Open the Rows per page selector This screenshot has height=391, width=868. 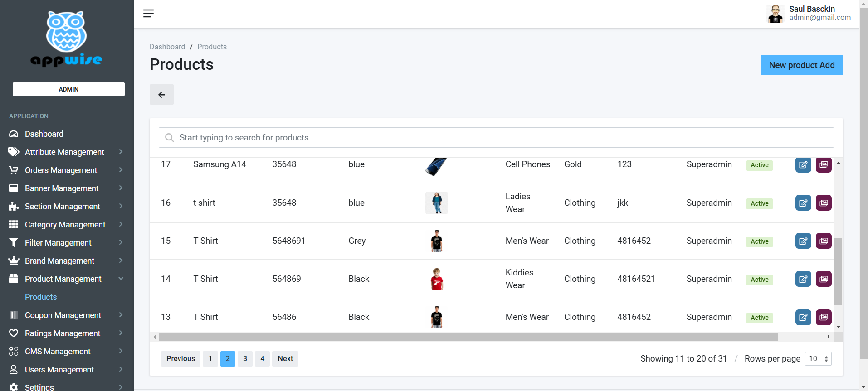click(x=818, y=359)
